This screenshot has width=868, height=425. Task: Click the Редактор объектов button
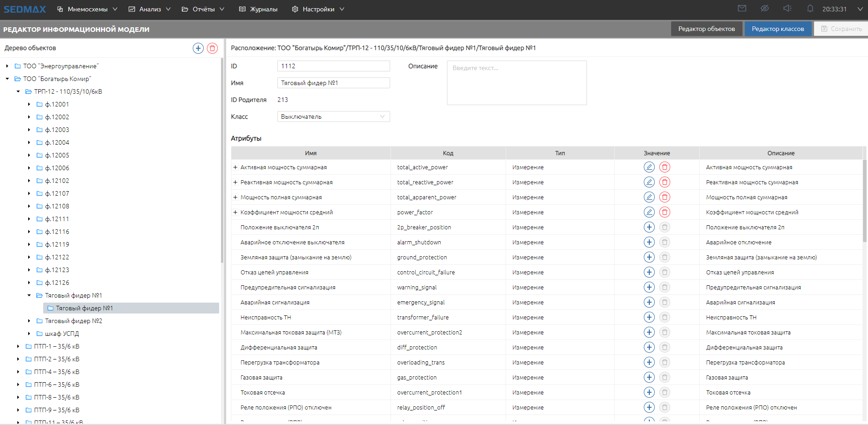coord(706,29)
